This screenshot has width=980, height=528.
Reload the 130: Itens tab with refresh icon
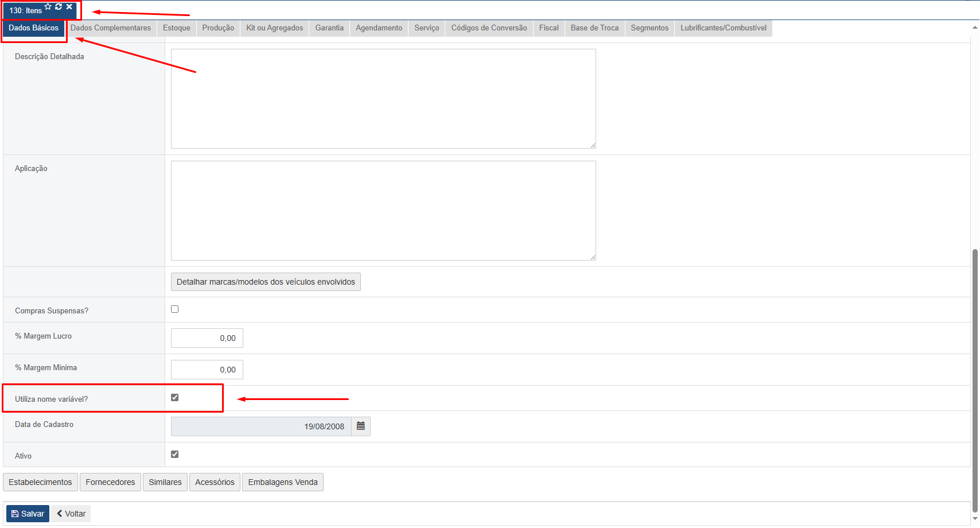pyautogui.click(x=59, y=7)
